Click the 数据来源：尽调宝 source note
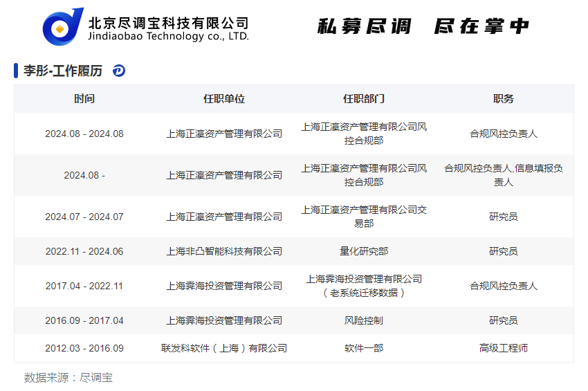This screenshot has height=391, width=588. pyautogui.click(x=68, y=377)
